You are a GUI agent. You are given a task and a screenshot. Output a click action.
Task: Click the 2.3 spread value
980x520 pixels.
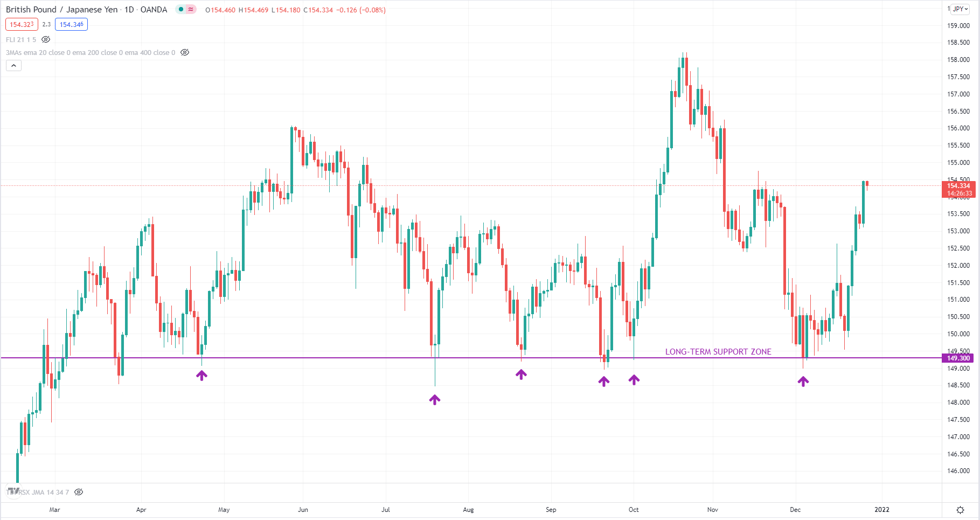[46, 24]
